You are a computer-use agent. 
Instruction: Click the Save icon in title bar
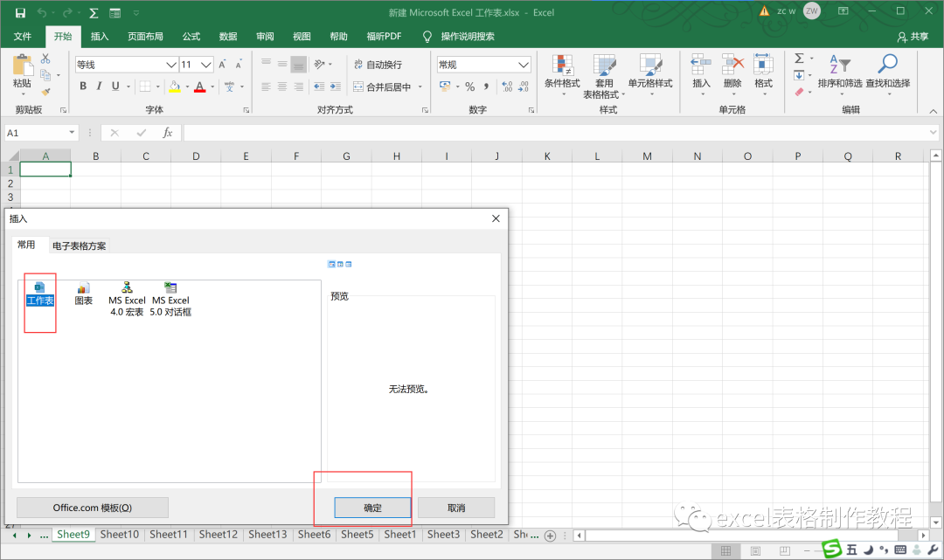[20, 12]
